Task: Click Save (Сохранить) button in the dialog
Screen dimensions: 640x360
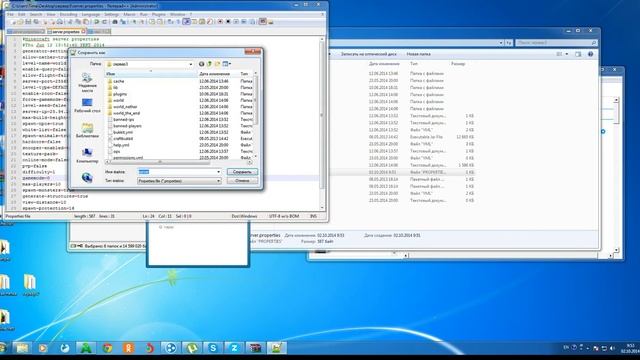Action: point(242,172)
